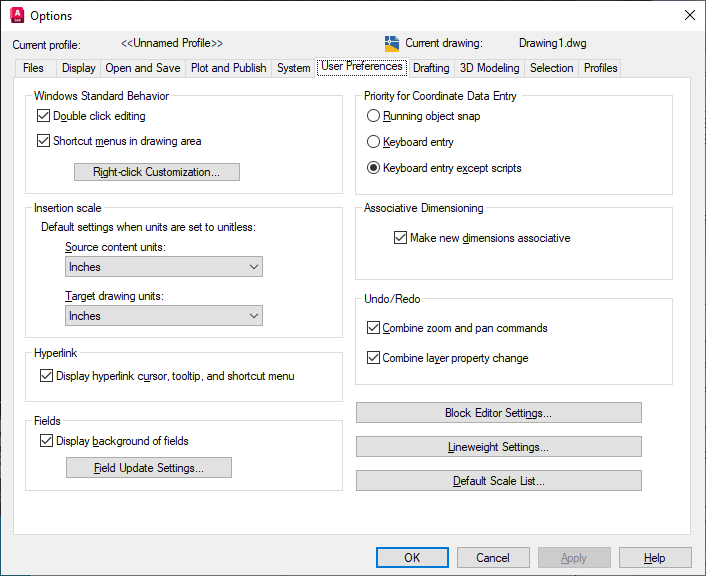The height and width of the screenshot is (576, 706).
Task: Open Field Update Settings
Action: pyautogui.click(x=149, y=468)
